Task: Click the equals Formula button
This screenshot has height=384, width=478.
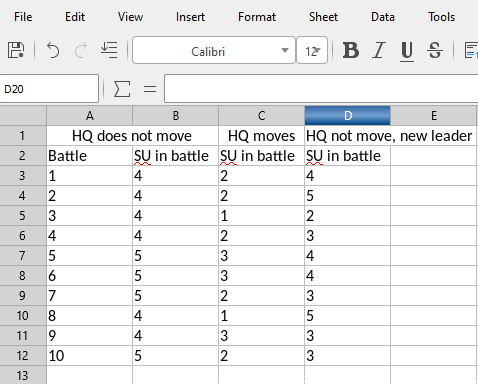Action: [150, 89]
